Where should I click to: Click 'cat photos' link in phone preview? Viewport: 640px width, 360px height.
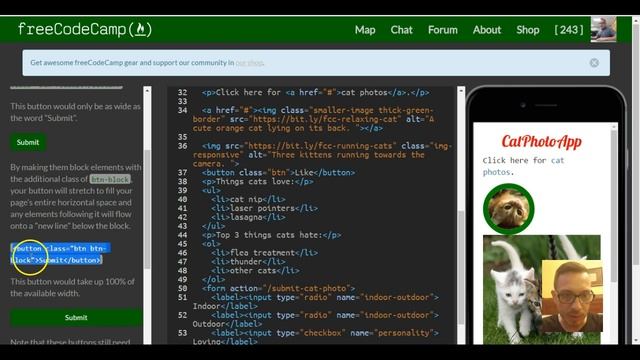click(523, 166)
